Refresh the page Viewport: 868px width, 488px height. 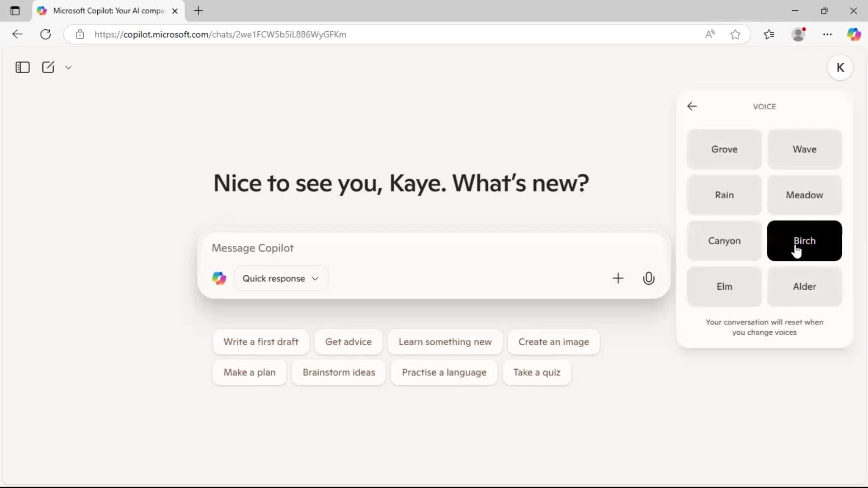[x=46, y=34]
